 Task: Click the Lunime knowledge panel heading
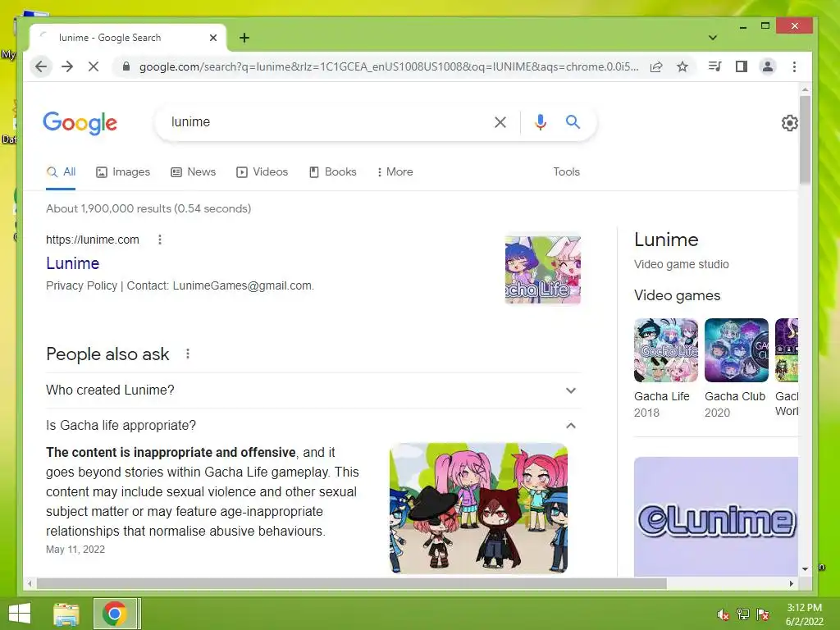666,240
